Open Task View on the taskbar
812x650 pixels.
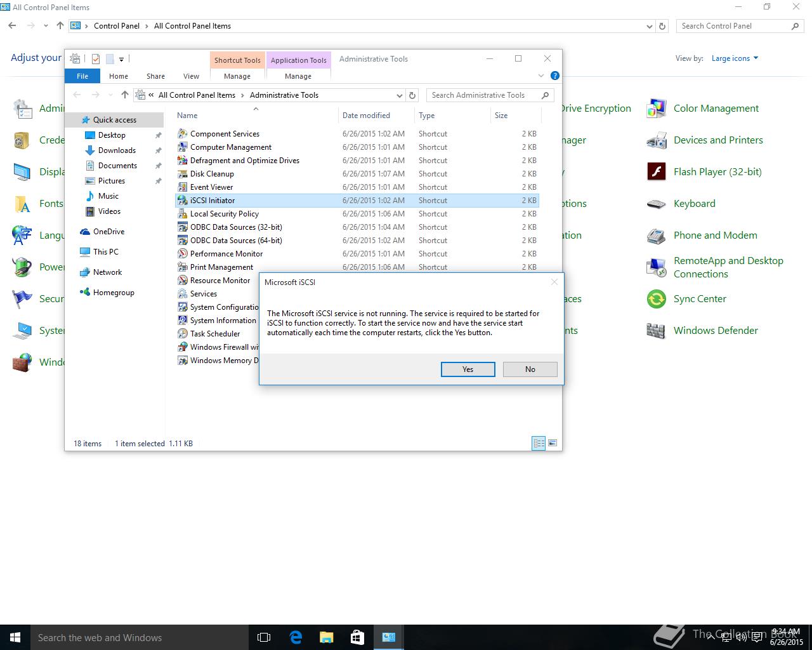pos(264,637)
